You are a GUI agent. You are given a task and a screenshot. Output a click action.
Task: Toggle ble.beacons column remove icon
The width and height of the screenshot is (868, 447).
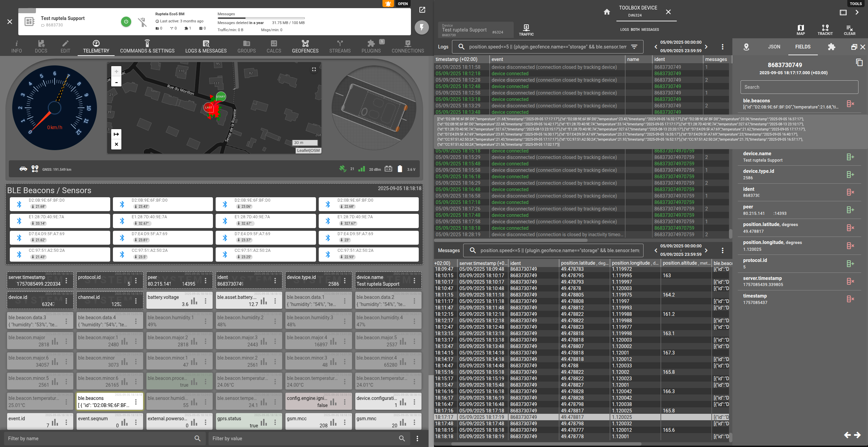[850, 104]
